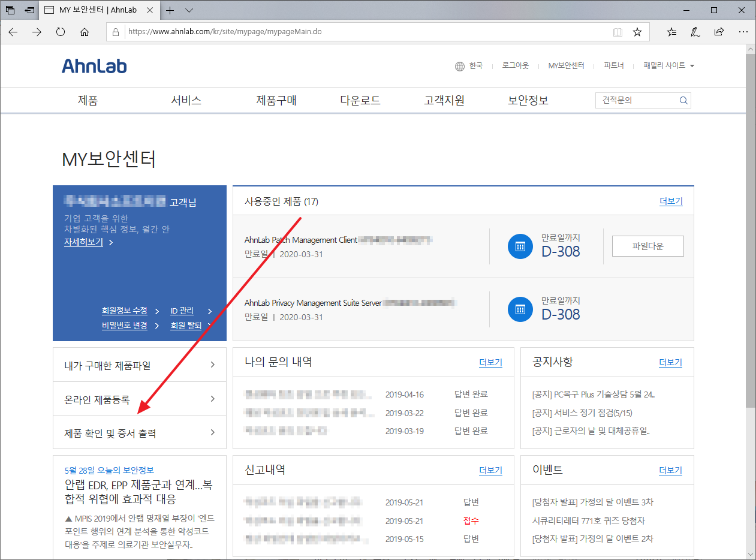Open the PC복구 Plus 기술상담 notice
This screenshot has height=560, width=756.
[x=594, y=395]
